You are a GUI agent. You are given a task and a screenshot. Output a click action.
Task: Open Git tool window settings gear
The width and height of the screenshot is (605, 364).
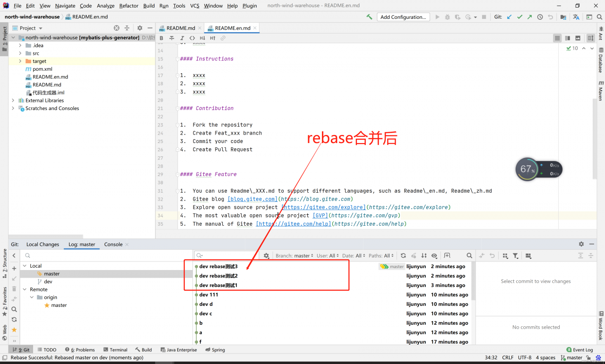tap(581, 244)
